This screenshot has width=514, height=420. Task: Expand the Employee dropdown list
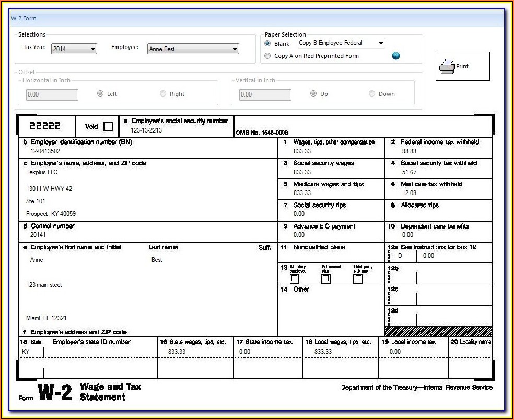193,49
